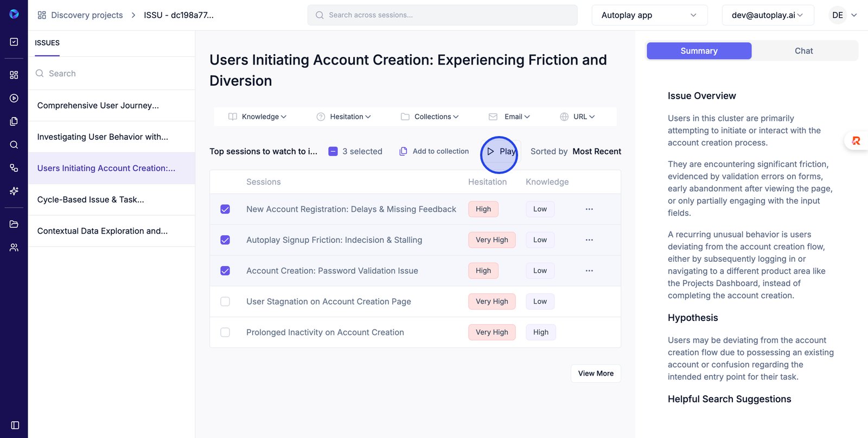
Task: Play the selected sessions
Action: coord(500,152)
